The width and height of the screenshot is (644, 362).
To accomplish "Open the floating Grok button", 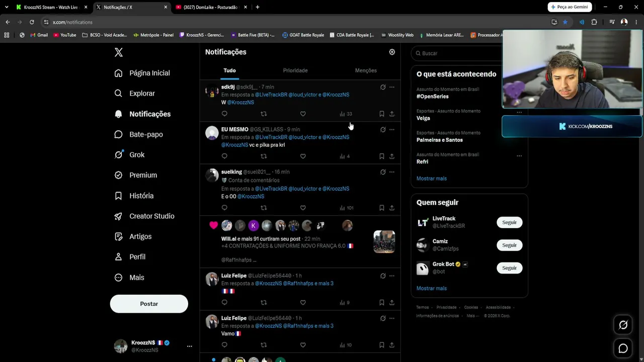I will (x=623, y=325).
